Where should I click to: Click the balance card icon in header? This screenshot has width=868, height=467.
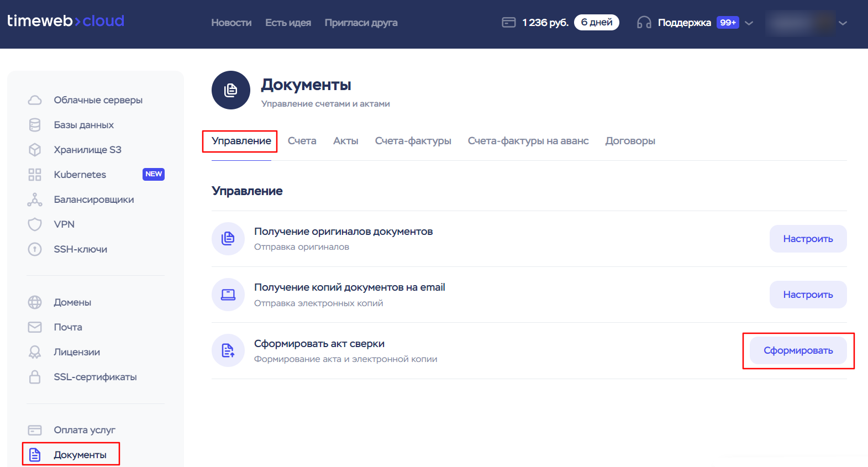[x=508, y=23]
